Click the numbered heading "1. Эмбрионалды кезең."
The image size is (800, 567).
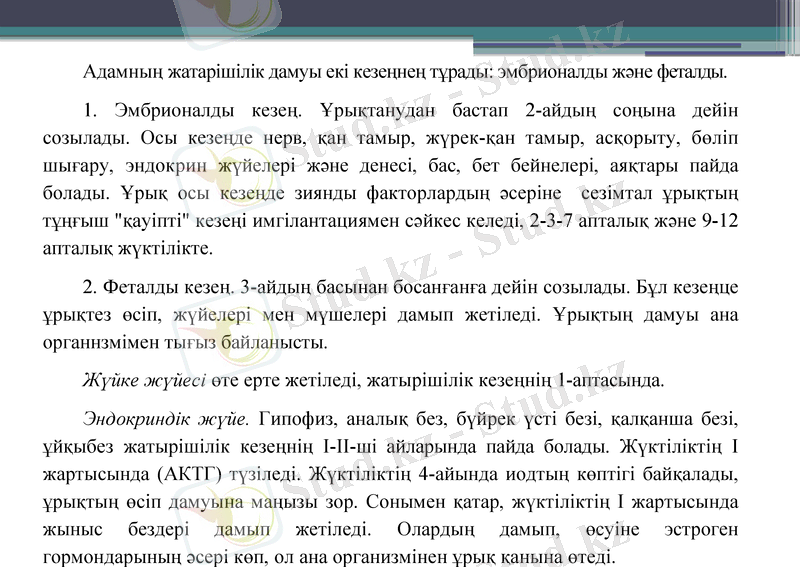(x=192, y=111)
